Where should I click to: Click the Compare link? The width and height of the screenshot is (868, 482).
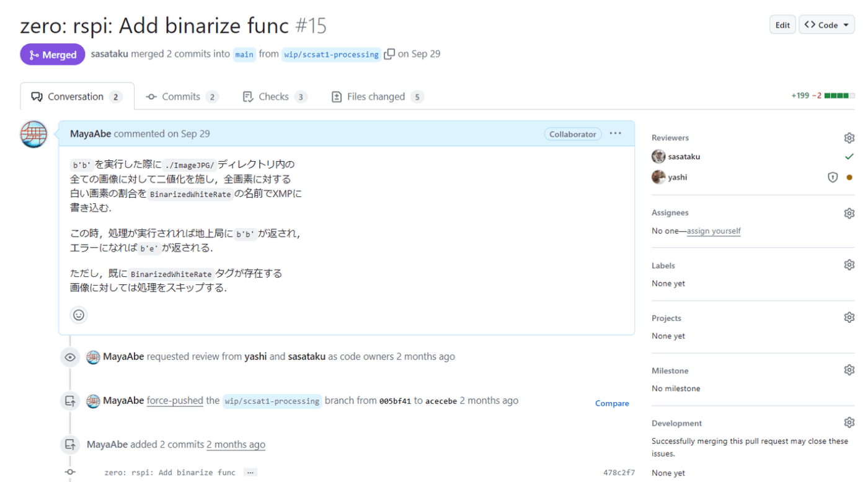pyautogui.click(x=612, y=403)
